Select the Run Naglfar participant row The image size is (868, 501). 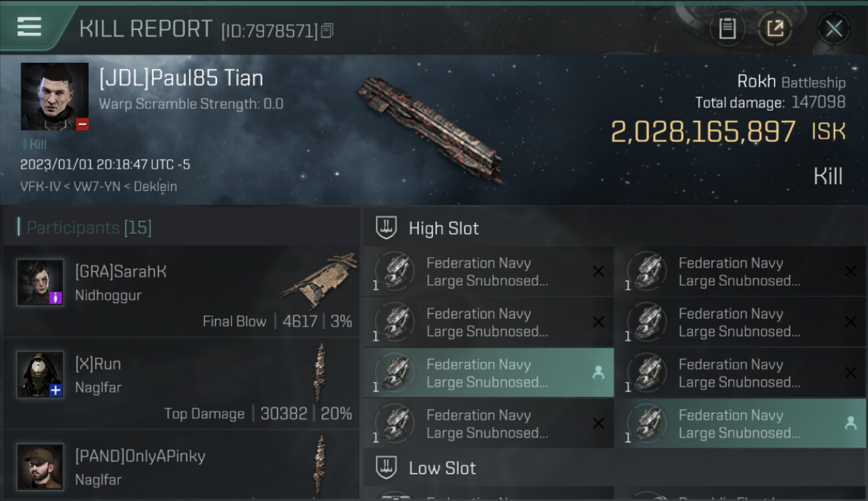coord(180,383)
